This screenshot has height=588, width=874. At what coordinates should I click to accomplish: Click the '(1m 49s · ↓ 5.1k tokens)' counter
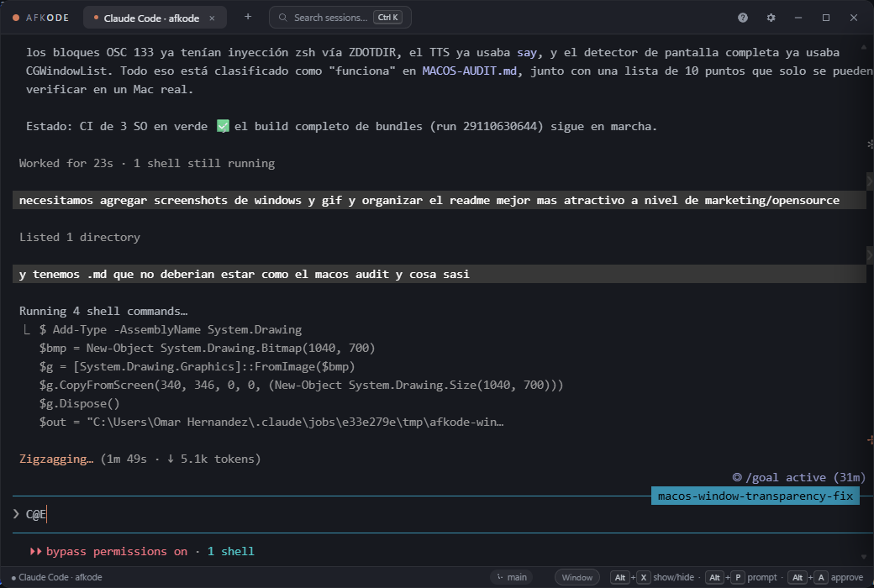[x=181, y=459]
